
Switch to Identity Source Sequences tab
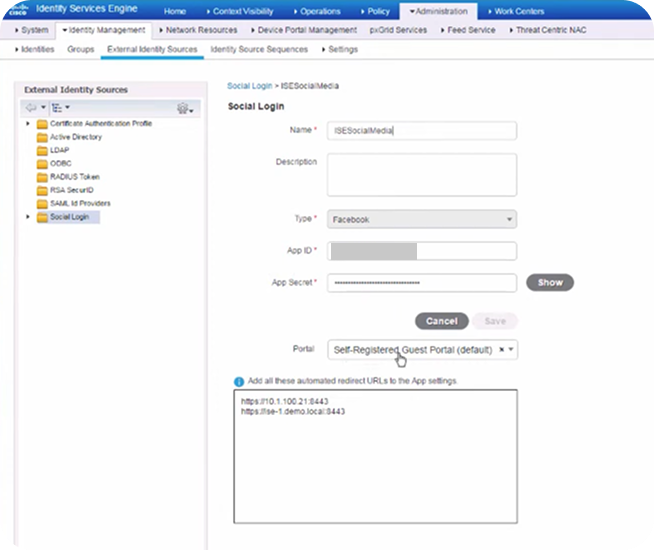point(259,49)
